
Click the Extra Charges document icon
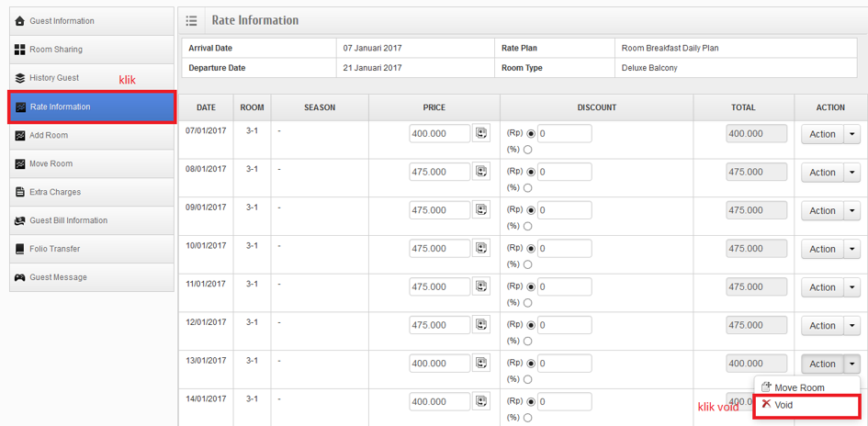(20, 192)
